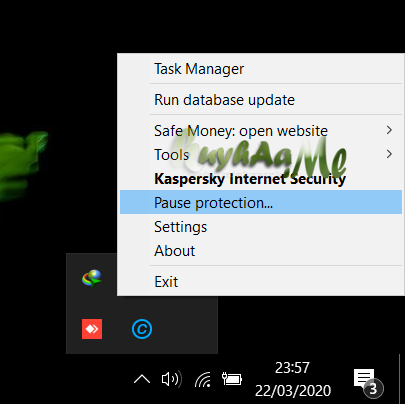Expand the Tools submenu
Viewport: 405px width, 404px height.
tap(261, 155)
